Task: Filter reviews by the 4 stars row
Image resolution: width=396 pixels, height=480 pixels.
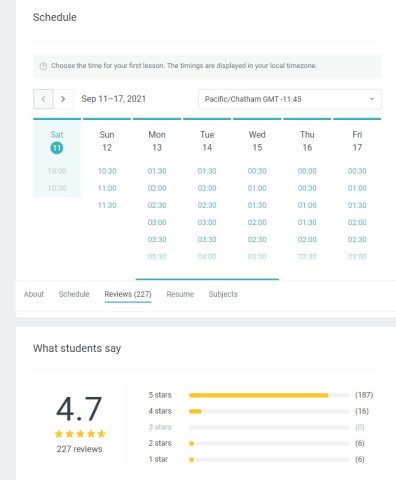Action: coord(259,411)
